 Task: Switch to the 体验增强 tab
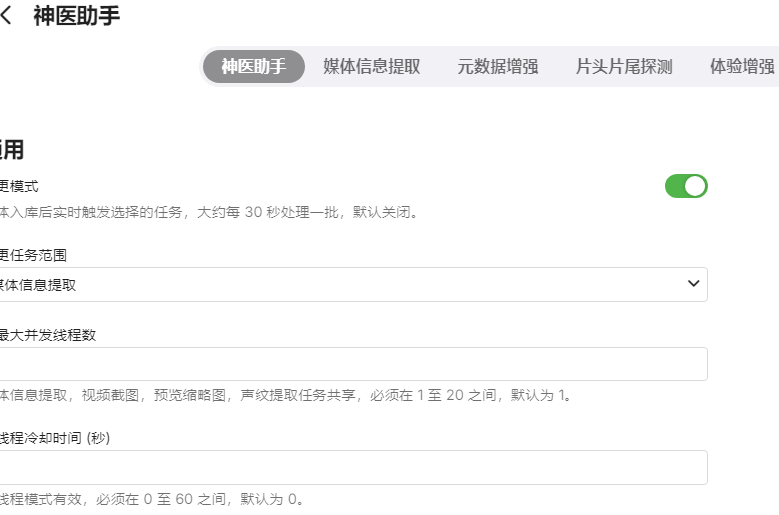point(741,67)
